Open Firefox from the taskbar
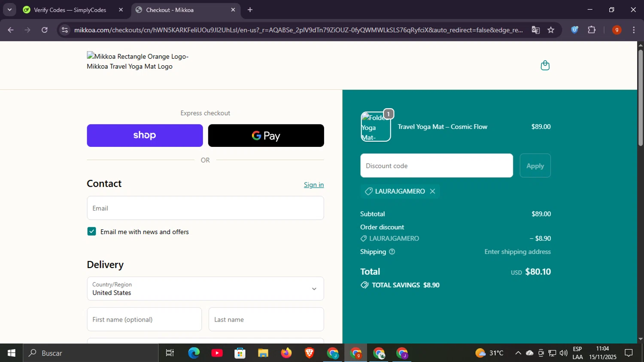The width and height of the screenshot is (644, 362). pos(286,353)
